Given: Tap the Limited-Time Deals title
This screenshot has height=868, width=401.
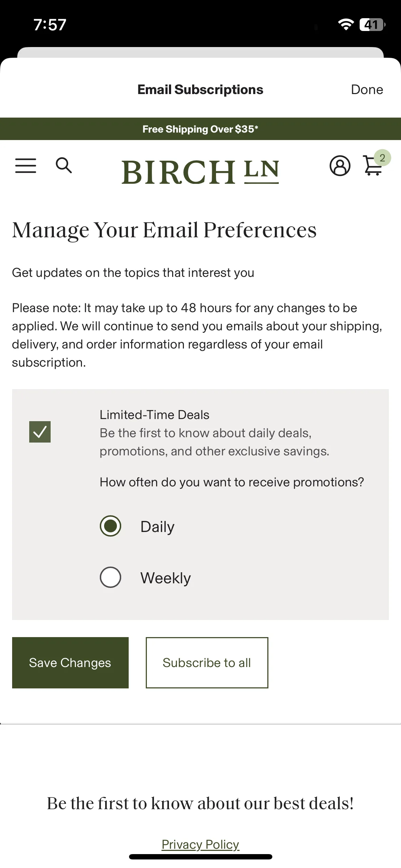Looking at the screenshot, I should point(154,415).
